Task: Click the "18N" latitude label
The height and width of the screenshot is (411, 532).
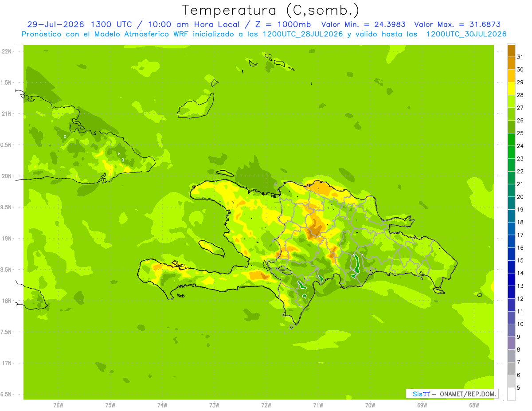Action: [x=7, y=301]
